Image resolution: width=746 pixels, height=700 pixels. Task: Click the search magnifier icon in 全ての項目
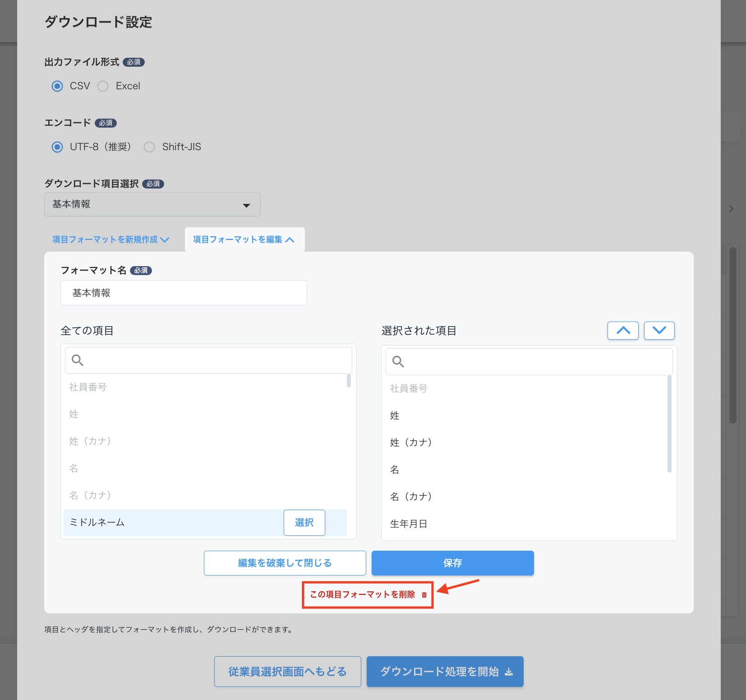[78, 360]
